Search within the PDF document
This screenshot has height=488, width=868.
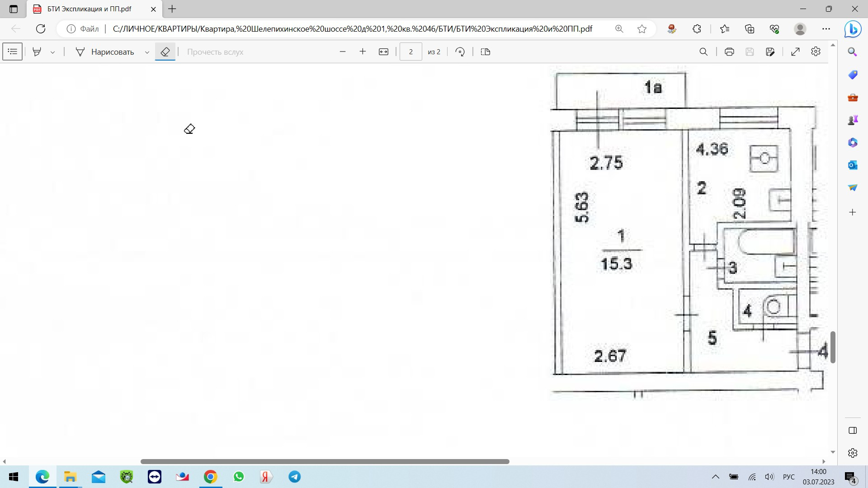click(x=703, y=52)
